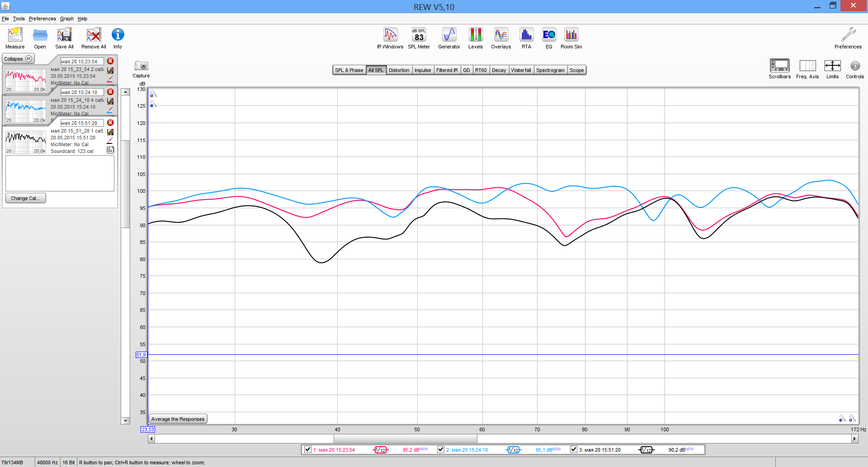Open the Info panel icon
The height and width of the screenshot is (467, 868).
point(118,35)
